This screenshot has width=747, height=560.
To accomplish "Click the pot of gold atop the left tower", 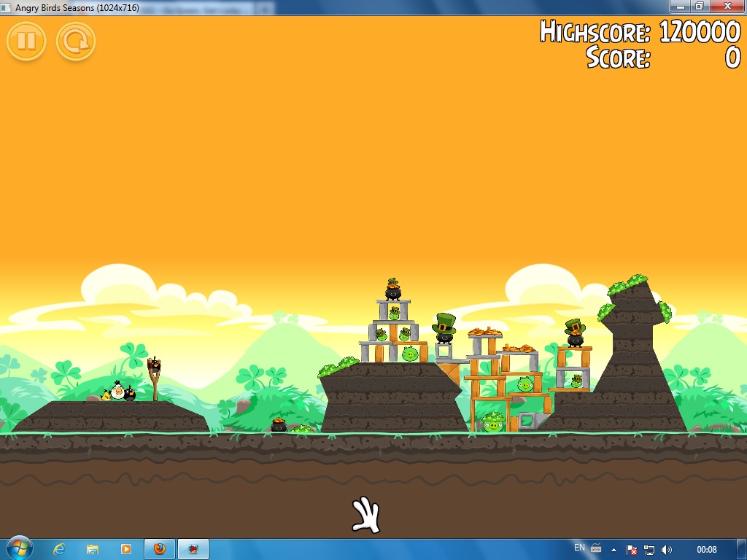I will [x=393, y=290].
